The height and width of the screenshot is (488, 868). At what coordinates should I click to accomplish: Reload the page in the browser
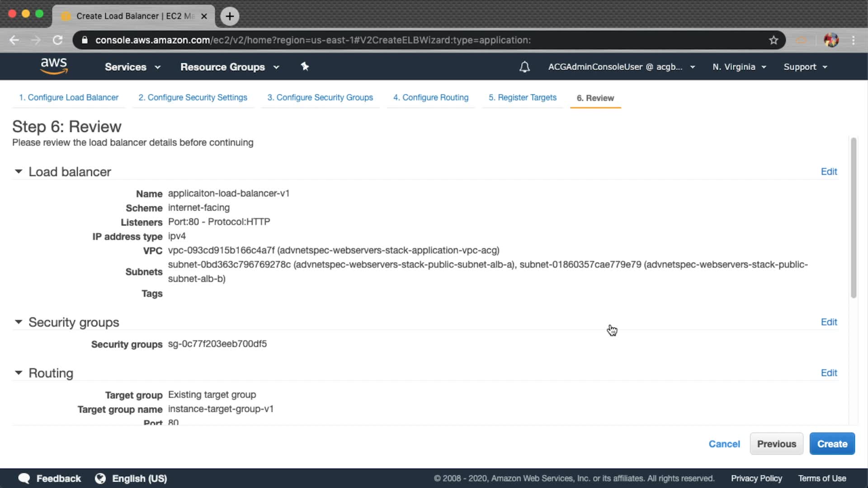[57, 40]
